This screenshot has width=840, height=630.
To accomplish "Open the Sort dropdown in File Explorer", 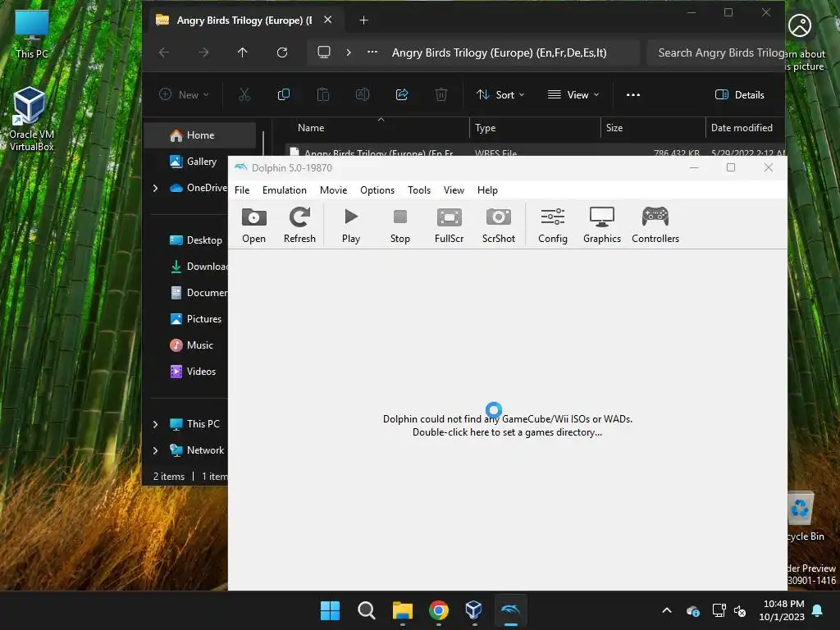I will tap(500, 95).
